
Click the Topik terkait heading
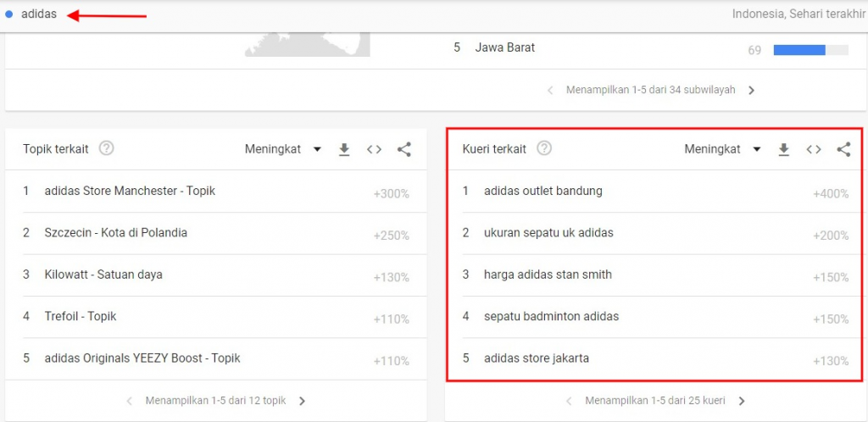click(x=55, y=149)
